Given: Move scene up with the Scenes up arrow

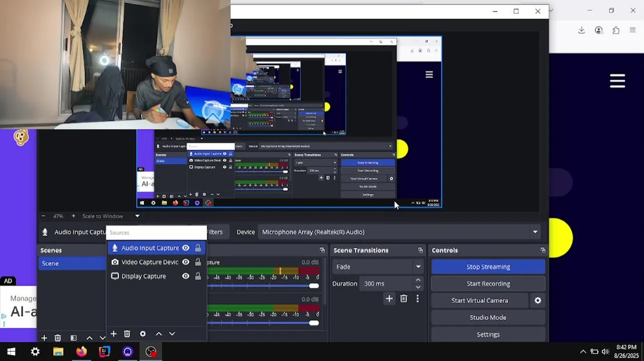Looking at the screenshot, I should [x=89, y=338].
